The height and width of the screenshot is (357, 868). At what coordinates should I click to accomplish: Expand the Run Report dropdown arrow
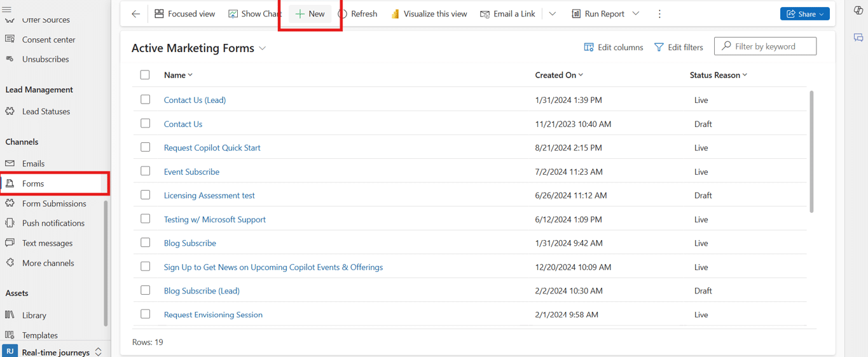[x=635, y=14]
